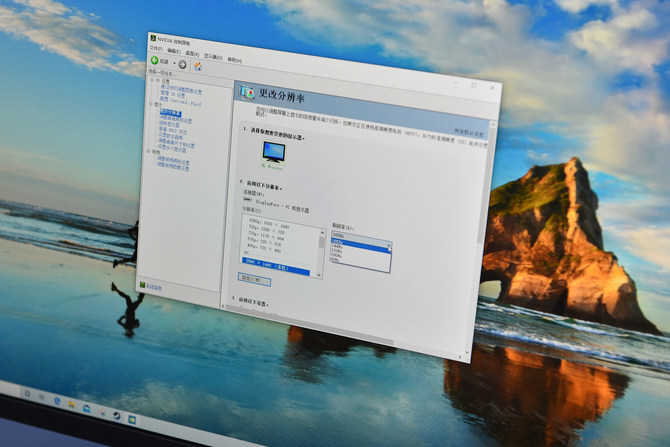Open 查看 HDCP 状态 in task tree
Screen dimensions: 670x447
(173, 129)
